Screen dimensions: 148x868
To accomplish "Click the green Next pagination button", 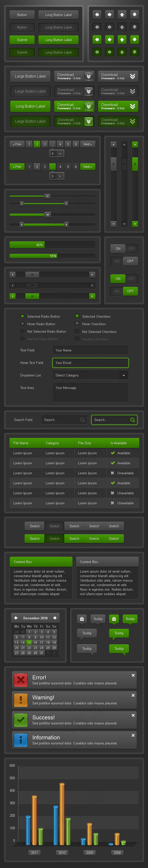I will 88,166.
